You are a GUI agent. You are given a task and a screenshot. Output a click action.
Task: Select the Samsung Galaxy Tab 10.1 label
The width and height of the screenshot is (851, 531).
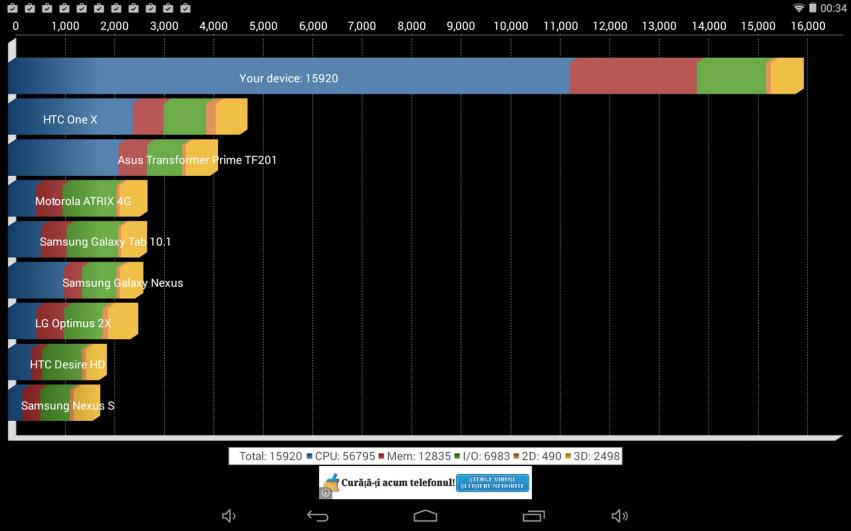pyautogui.click(x=105, y=242)
